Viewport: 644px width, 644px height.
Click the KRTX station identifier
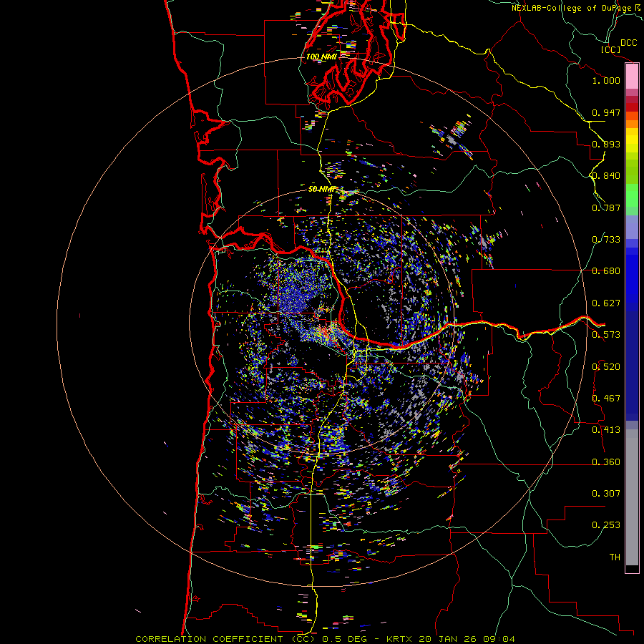point(399,639)
